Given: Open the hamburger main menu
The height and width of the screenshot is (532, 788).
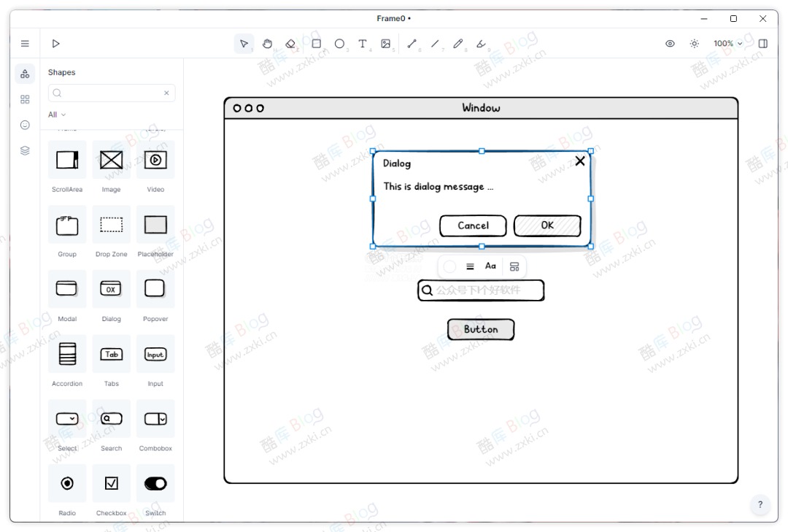Looking at the screenshot, I should click(25, 44).
